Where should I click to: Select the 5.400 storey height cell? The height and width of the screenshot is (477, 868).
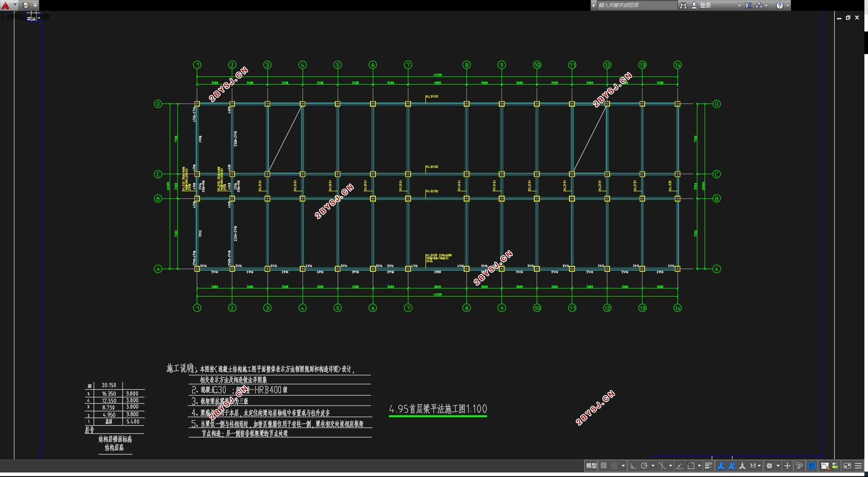[133, 422]
